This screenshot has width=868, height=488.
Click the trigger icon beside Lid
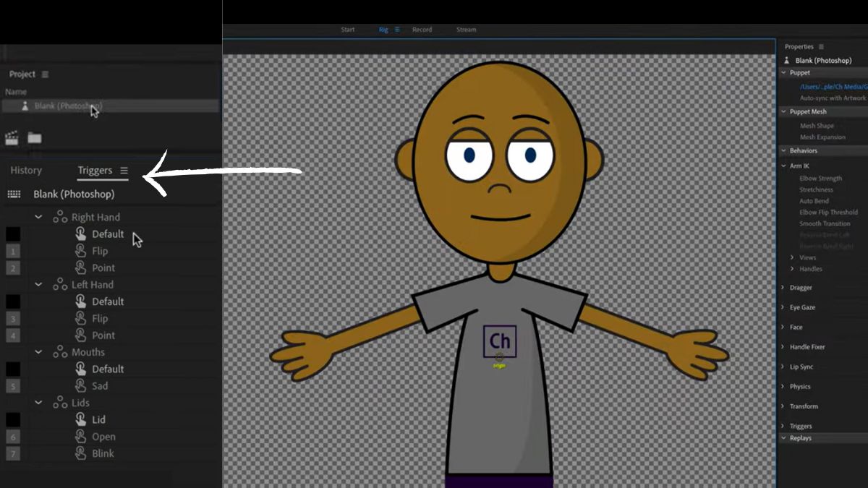coord(80,419)
